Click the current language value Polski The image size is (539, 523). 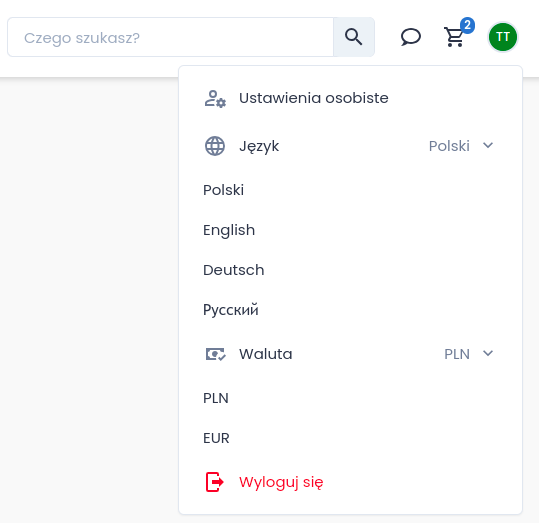click(449, 146)
